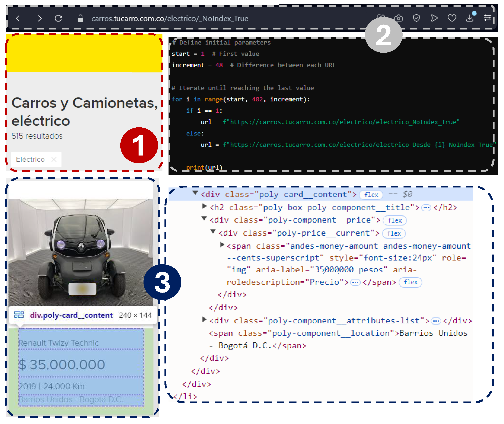Expand the poly-component__attributes-list div node
The height and width of the screenshot is (424, 504).
(x=204, y=319)
